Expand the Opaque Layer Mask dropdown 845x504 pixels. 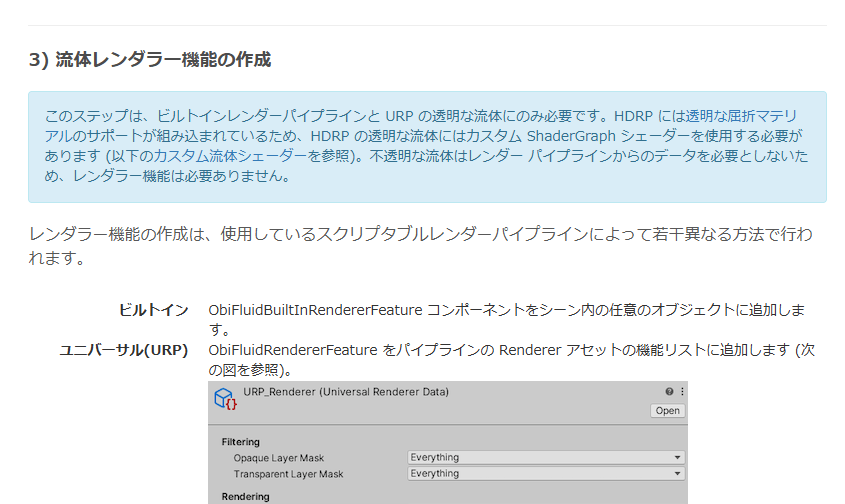pyautogui.click(x=545, y=458)
